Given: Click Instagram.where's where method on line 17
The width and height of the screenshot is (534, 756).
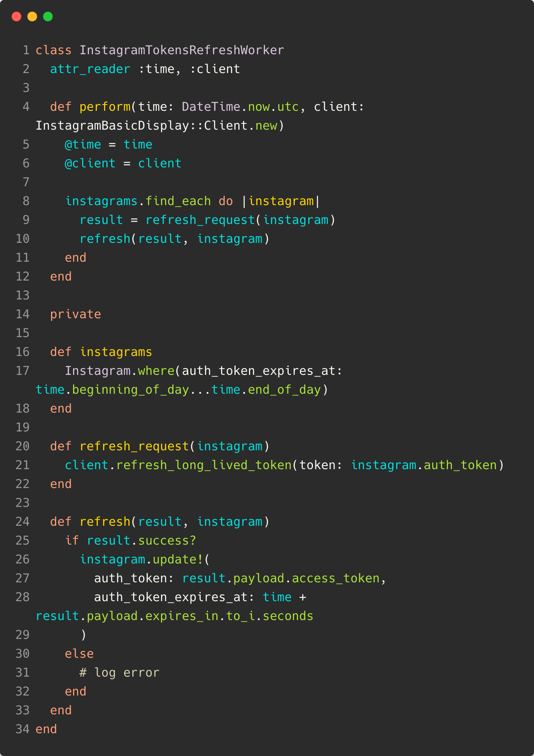Looking at the screenshot, I should 156,371.
